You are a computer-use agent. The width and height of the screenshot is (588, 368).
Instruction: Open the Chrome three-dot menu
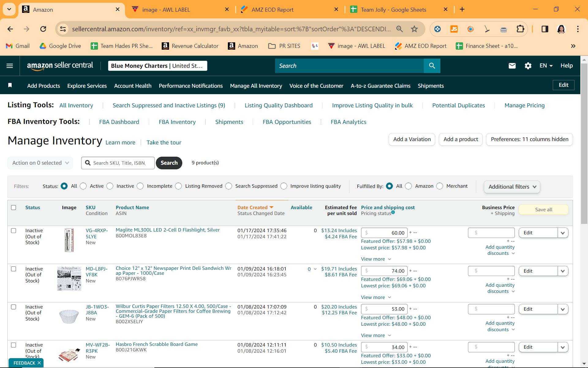(x=578, y=29)
